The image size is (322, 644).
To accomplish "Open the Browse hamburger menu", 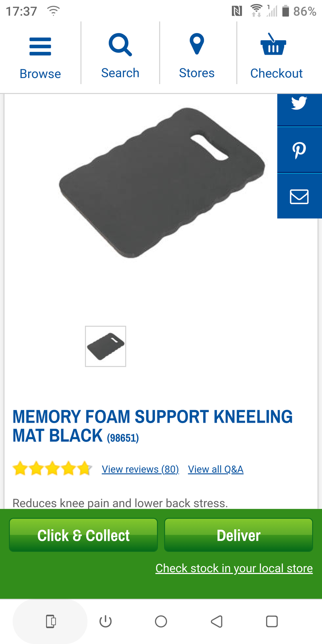I will 40,46.
